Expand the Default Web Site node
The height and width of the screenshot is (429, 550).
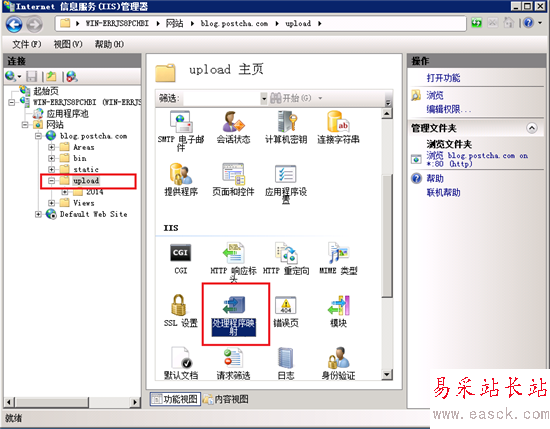point(38,214)
